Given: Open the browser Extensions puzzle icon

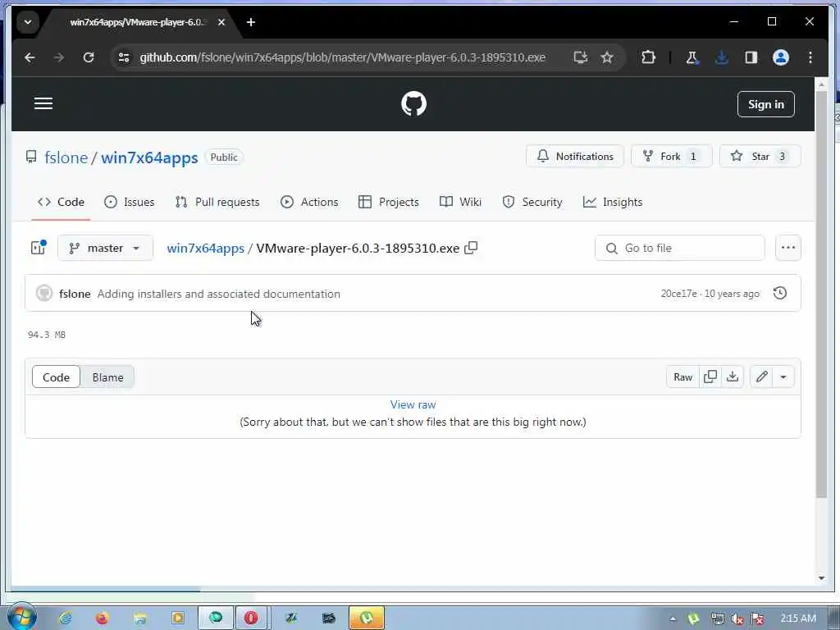Looking at the screenshot, I should (648, 57).
